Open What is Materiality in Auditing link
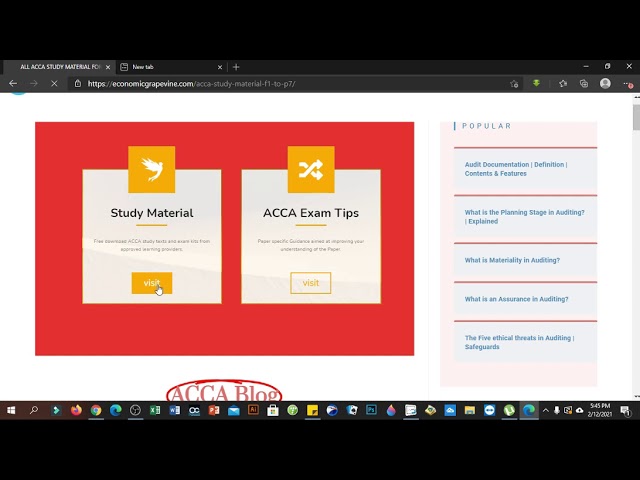This screenshot has width=640, height=480. click(512, 260)
